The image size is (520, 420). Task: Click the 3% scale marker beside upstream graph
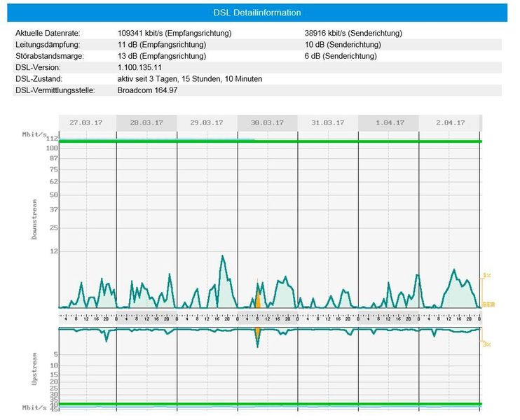(487, 343)
